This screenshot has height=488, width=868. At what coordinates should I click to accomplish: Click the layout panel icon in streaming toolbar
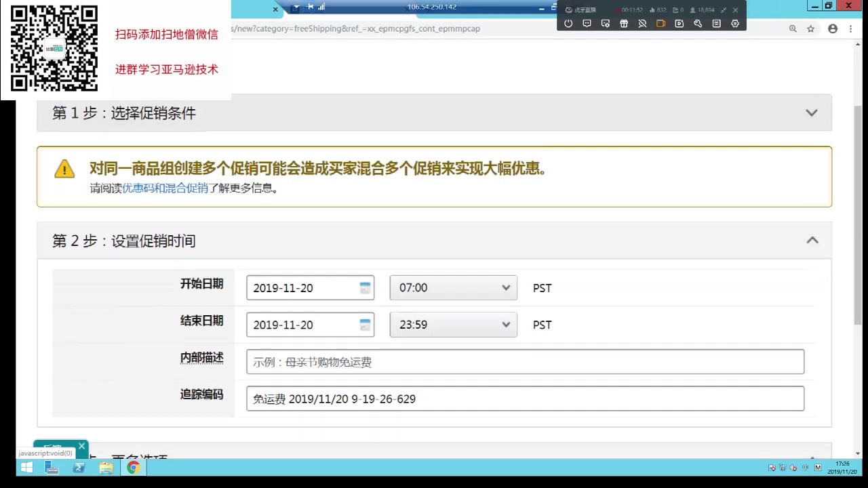[x=716, y=23]
